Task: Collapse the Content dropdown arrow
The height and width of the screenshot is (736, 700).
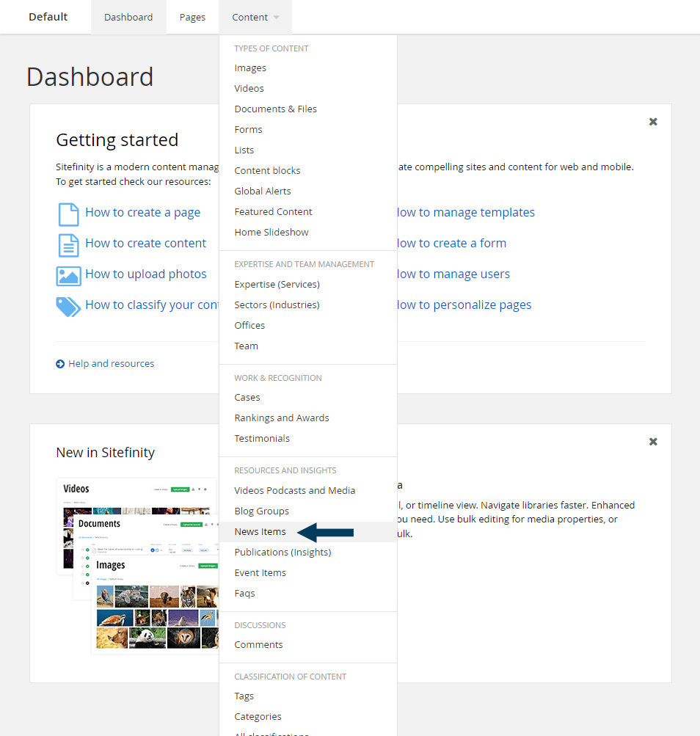Action: (x=277, y=18)
